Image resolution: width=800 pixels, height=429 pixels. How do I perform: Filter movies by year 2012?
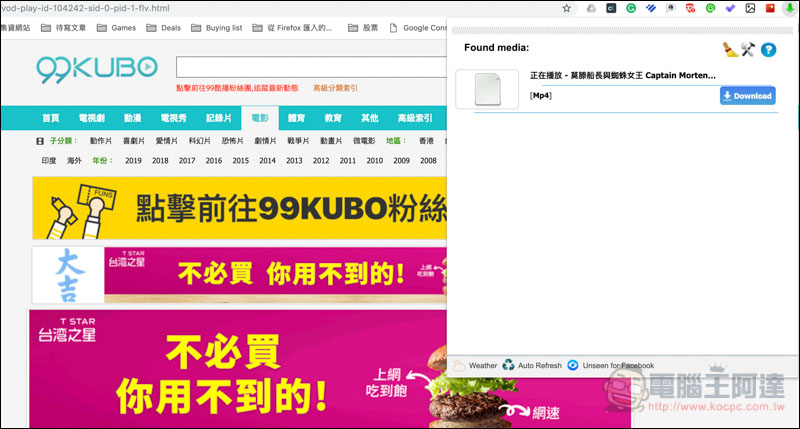tap(321, 161)
